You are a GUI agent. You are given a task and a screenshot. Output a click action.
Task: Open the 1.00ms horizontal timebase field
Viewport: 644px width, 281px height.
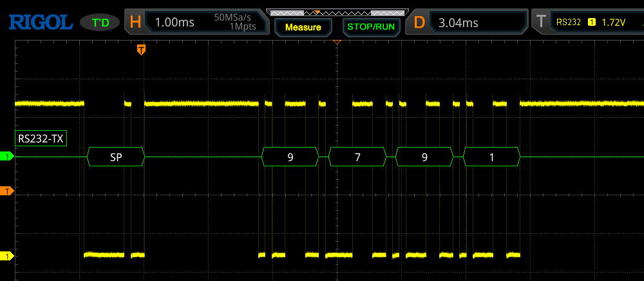(175, 22)
